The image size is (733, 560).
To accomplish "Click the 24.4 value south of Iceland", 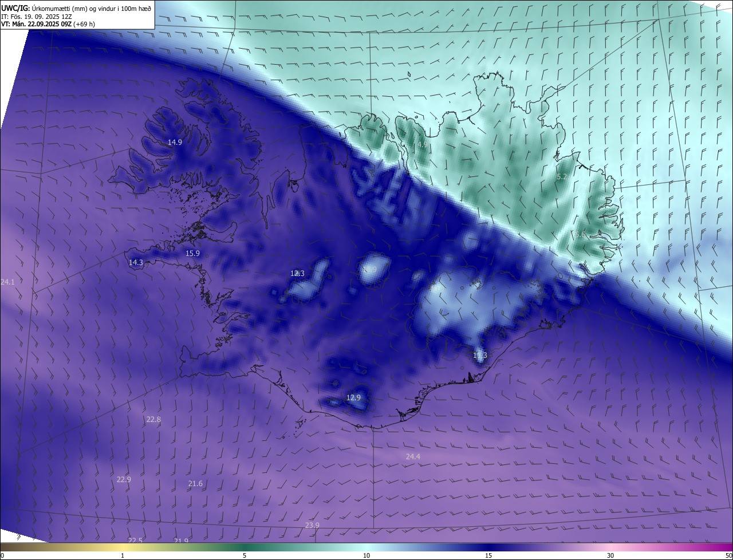I will [413, 456].
